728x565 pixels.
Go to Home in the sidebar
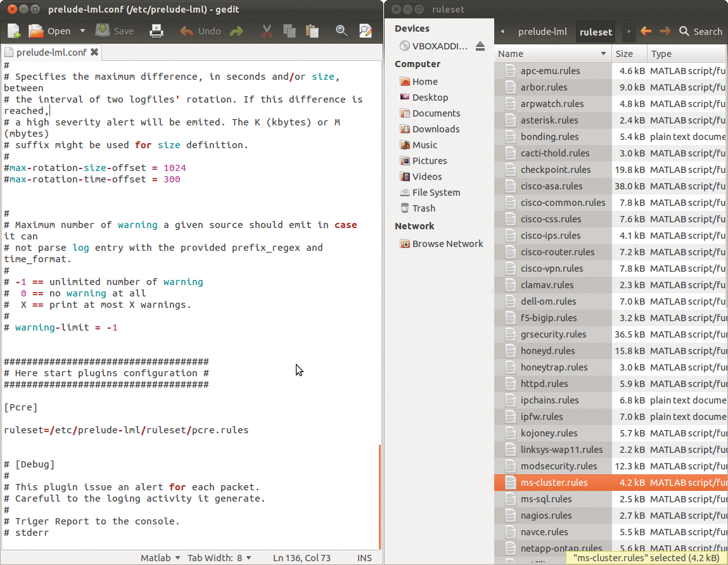419,82
